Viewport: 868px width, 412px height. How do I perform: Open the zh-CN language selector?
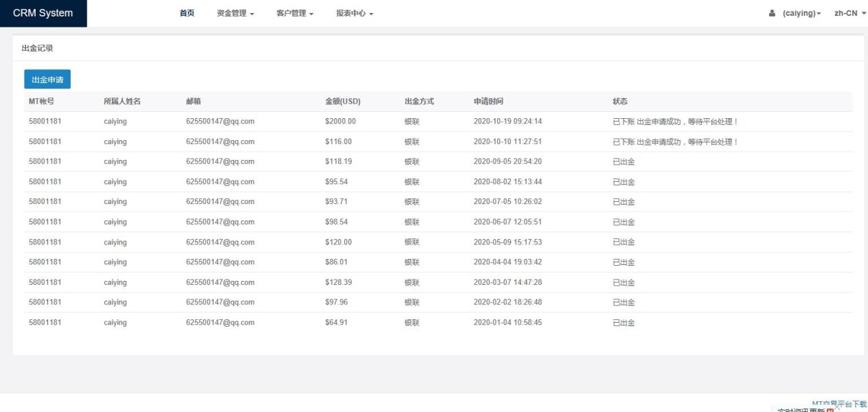coord(849,14)
